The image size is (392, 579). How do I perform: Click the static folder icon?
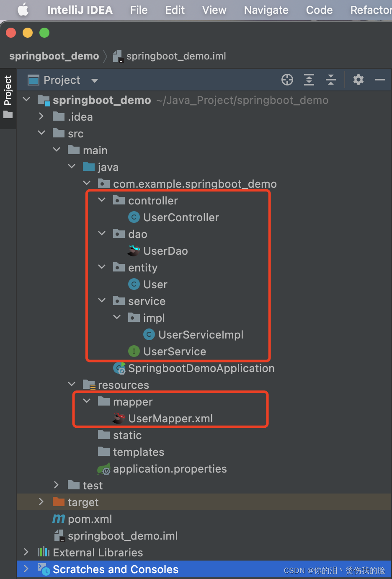coord(104,435)
